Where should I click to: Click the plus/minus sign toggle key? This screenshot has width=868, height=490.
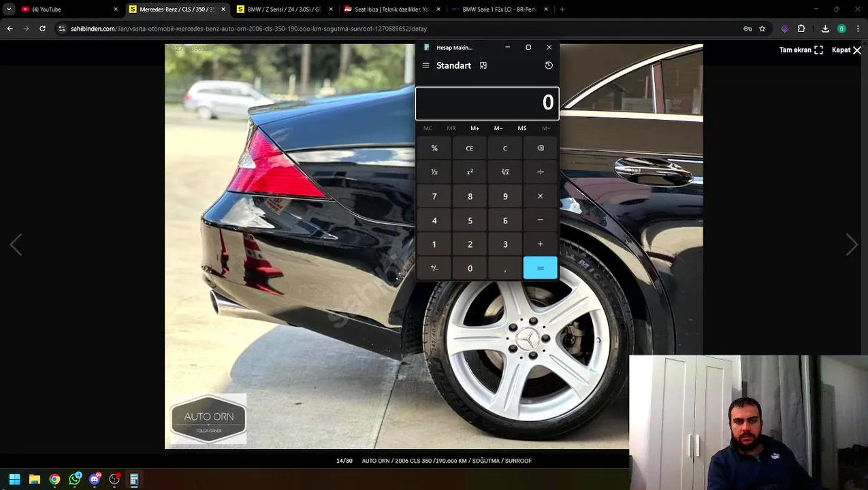tap(434, 268)
